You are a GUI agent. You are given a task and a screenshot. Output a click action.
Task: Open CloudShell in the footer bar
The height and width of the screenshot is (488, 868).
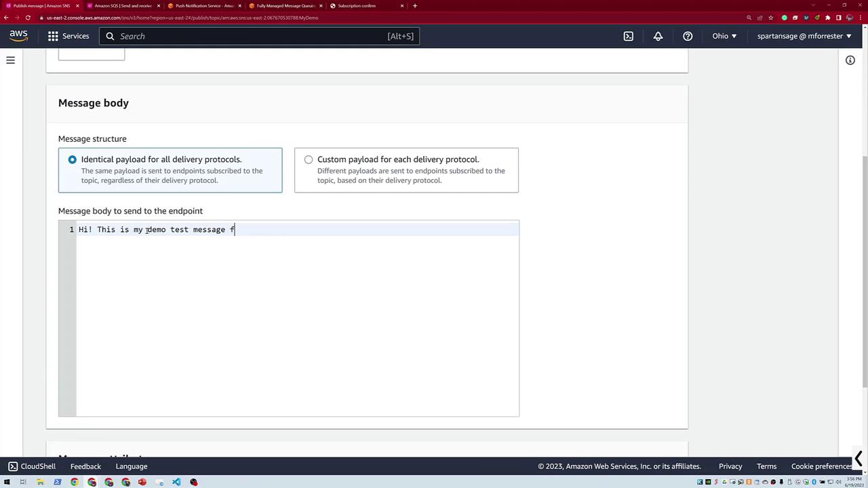click(32, 466)
